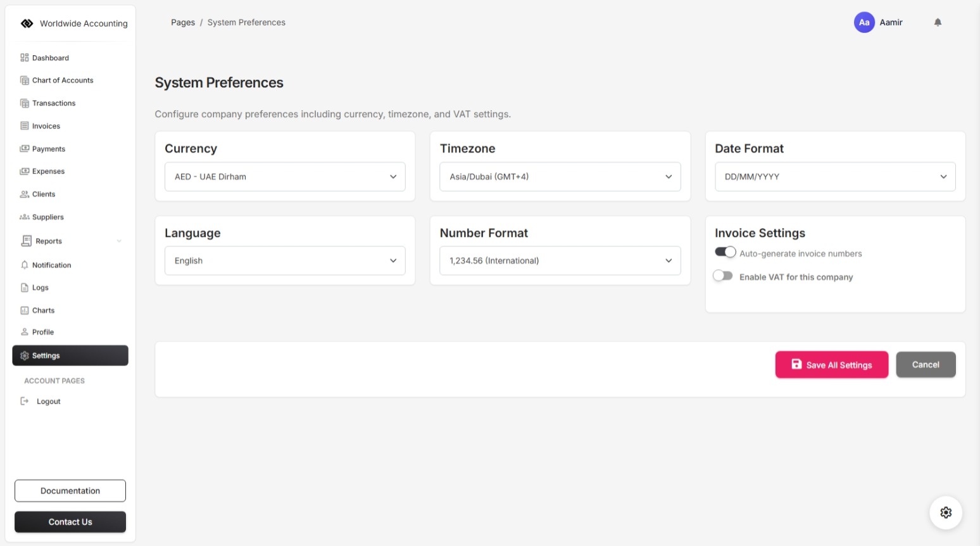The image size is (980, 546).
Task: Disable auto-generate invoice numbers toggle
Action: pos(725,252)
